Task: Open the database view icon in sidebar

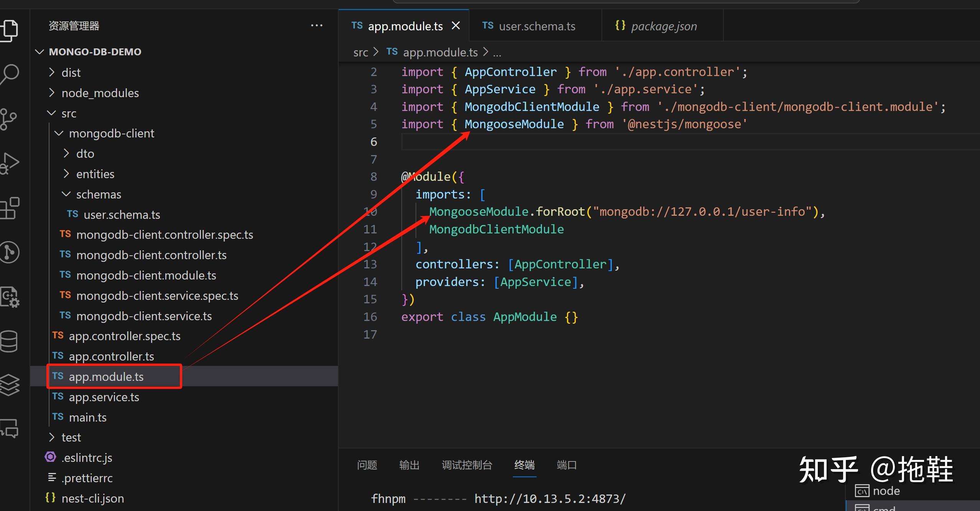Action: [x=9, y=341]
